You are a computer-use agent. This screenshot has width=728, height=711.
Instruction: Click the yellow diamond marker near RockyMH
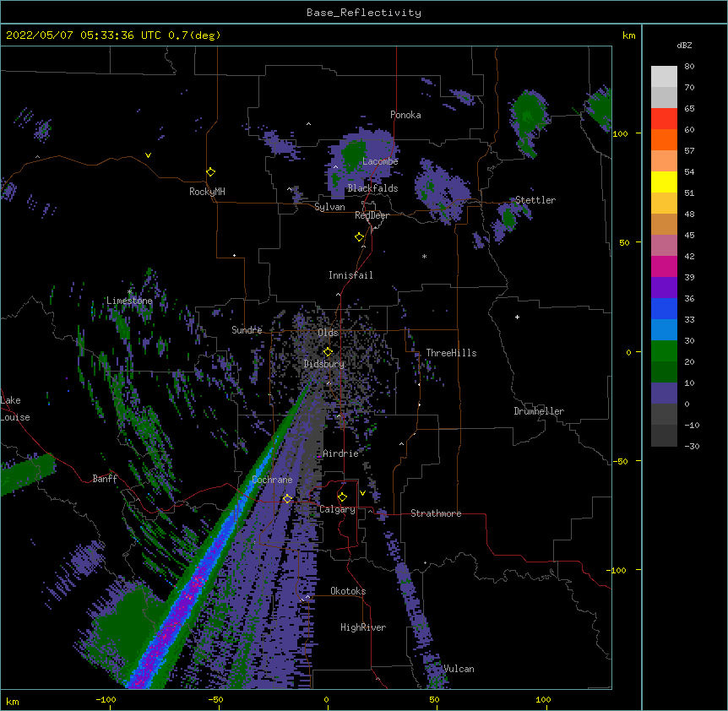[210, 172]
